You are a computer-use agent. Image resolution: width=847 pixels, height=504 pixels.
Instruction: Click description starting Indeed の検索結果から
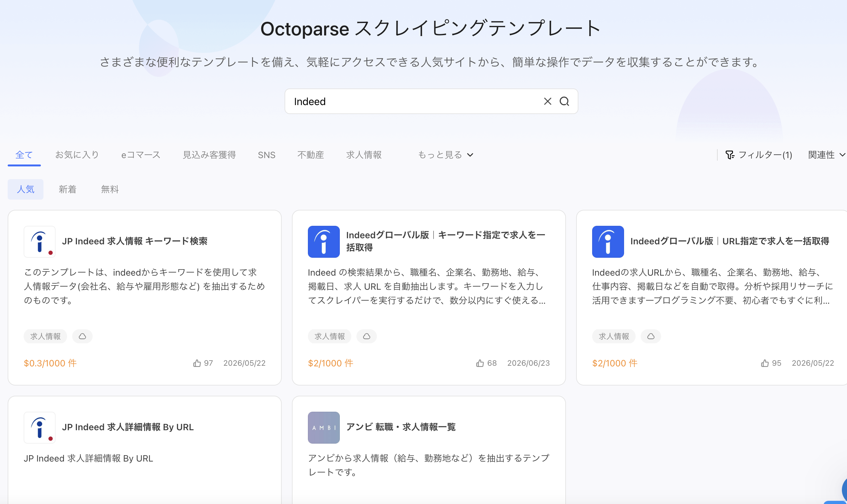pyautogui.click(x=427, y=286)
